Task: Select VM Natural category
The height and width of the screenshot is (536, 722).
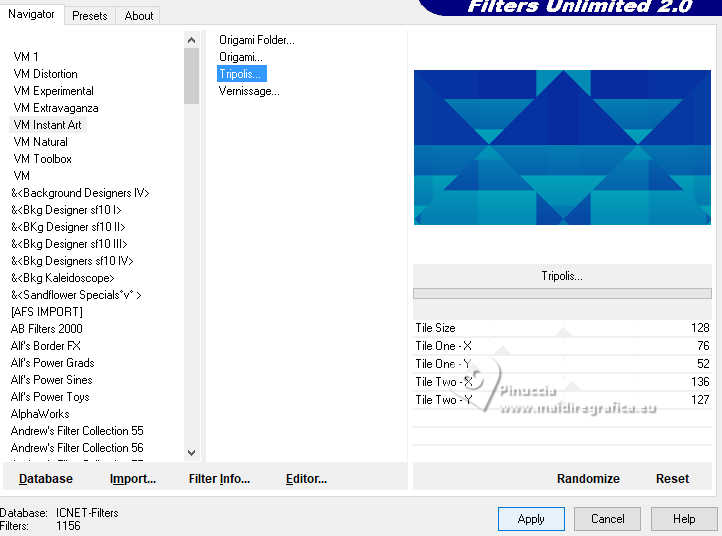Action: click(x=41, y=142)
